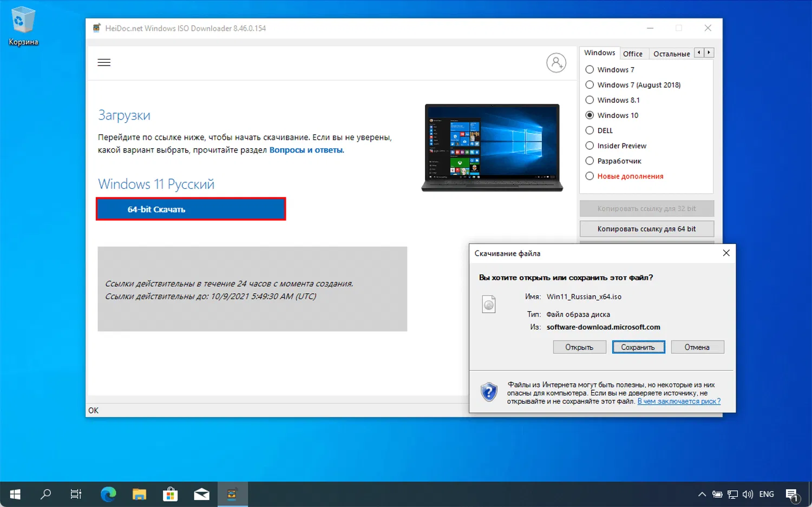812x507 pixels.
Task: Click the Search icon on the taskbar
Action: 45,494
